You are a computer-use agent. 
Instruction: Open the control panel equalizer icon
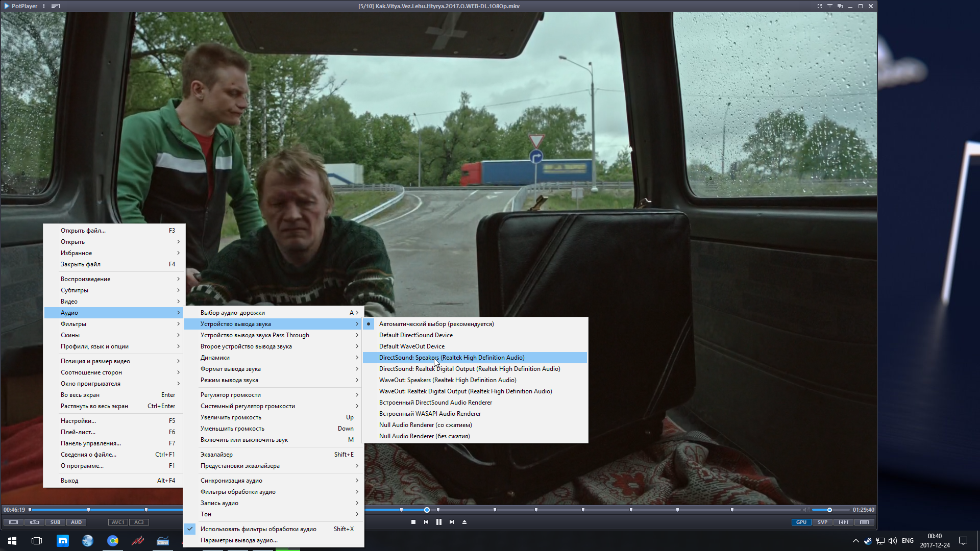[x=843, y=522]
